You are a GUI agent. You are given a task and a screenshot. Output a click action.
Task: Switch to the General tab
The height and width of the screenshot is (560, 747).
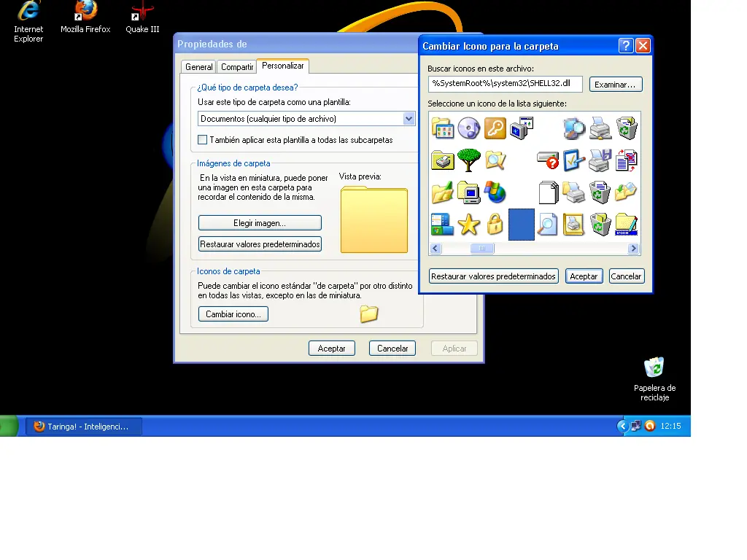click(198, 67)
